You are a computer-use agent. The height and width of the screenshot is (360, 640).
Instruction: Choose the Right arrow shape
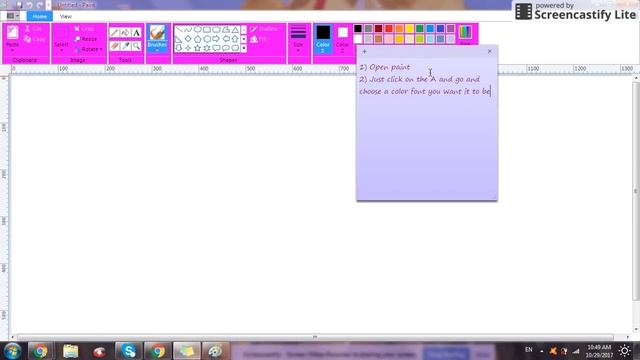tap(216, 39)
